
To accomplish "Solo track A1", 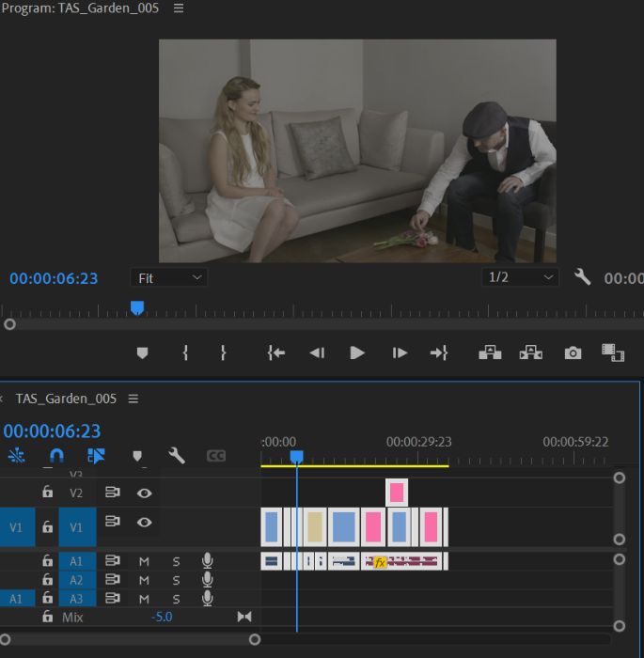I will (x=177, y=561).
